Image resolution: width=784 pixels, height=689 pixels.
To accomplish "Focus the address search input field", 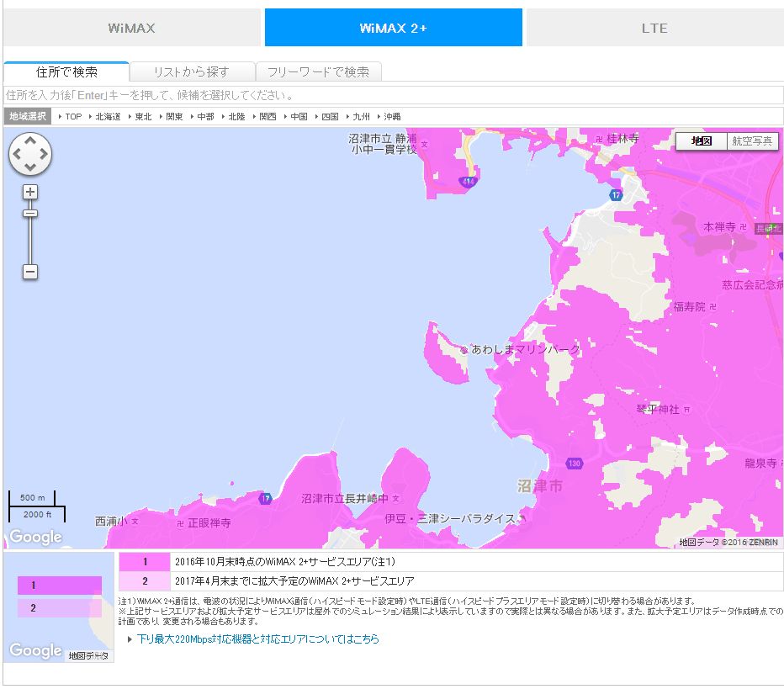I will click(x=393, y=95).
